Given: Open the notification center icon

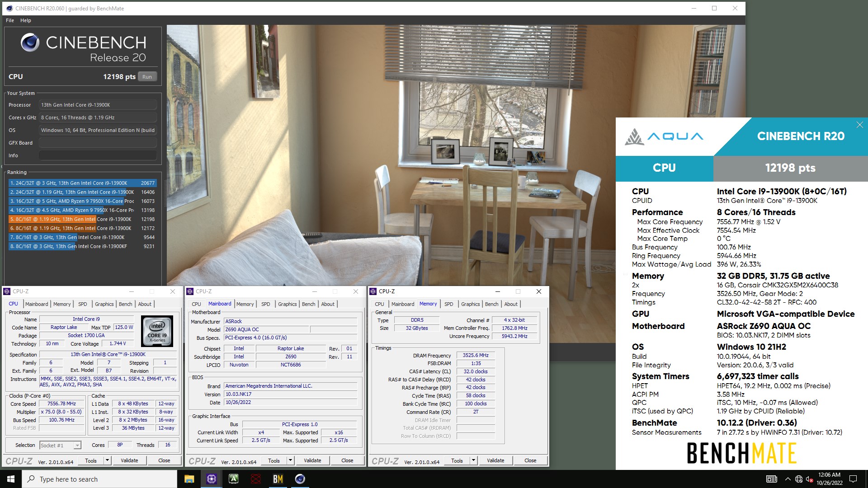Looking at the screenshot, I should coord(853,479).
